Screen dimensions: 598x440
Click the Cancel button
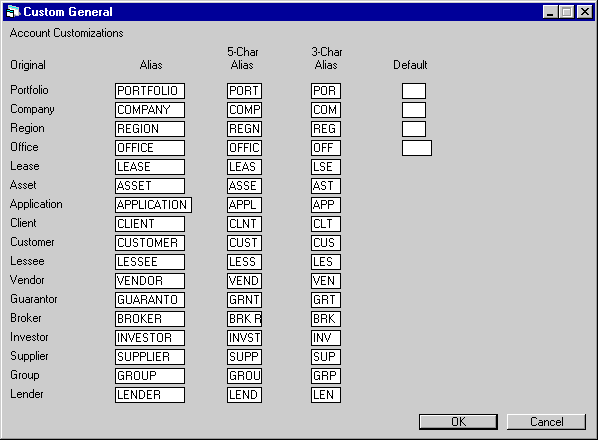point(546,422)
